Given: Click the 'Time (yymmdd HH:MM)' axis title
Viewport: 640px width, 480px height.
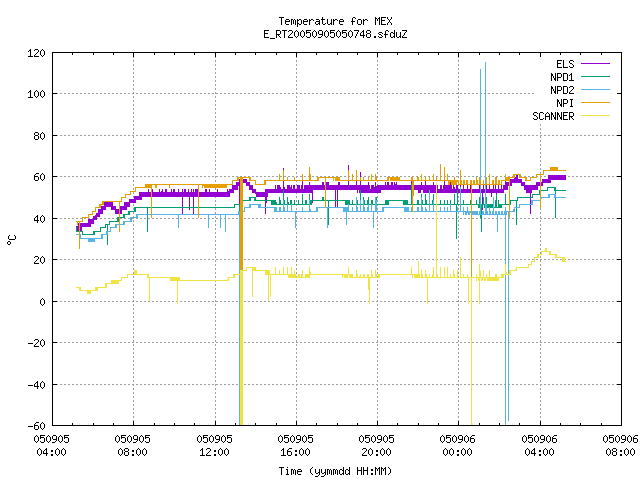Looking at the screenshot, I should (x=335, y=471).
